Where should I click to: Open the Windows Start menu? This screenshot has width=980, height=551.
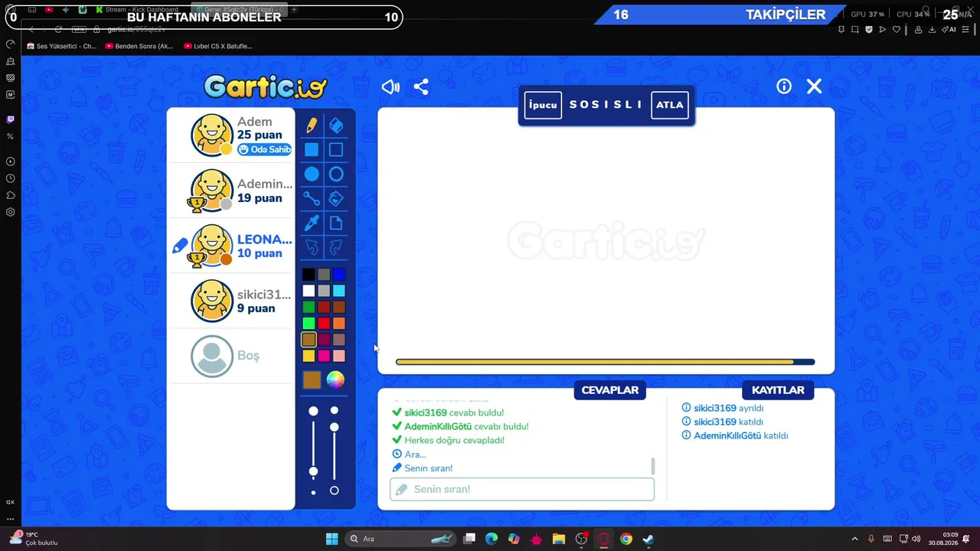pyautogui.click(x=332, y=539)
